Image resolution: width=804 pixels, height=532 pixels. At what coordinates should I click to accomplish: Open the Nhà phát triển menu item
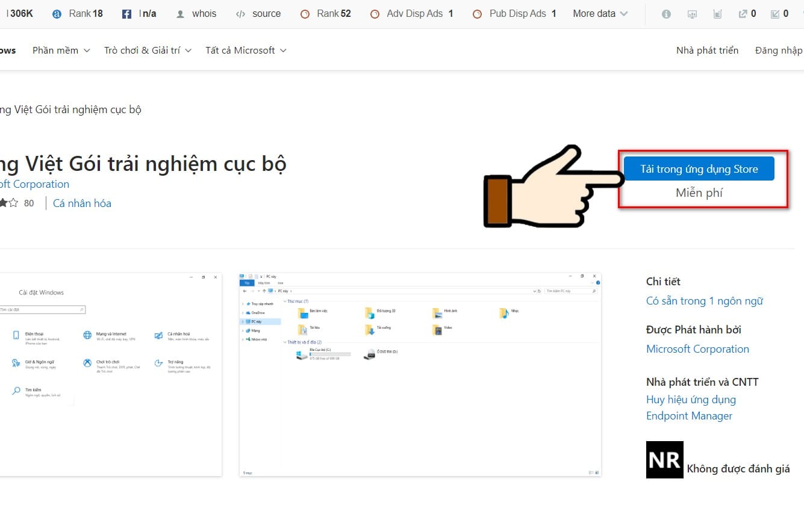[x=707, y=51]
